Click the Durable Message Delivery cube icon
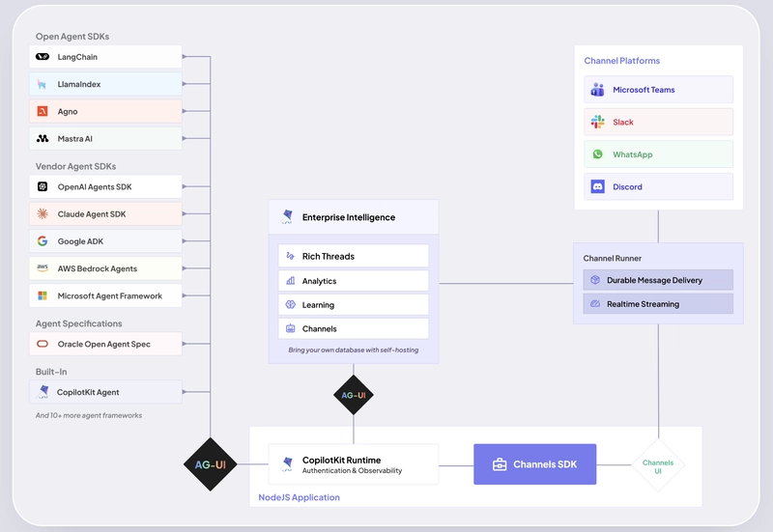Viewport: 773px width, 532px height. pos(595,280)
